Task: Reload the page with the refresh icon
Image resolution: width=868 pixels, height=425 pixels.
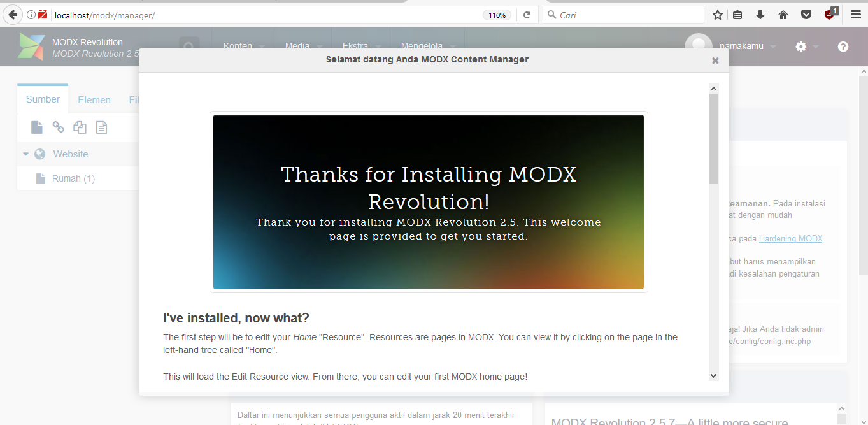Action: [527, 15]
